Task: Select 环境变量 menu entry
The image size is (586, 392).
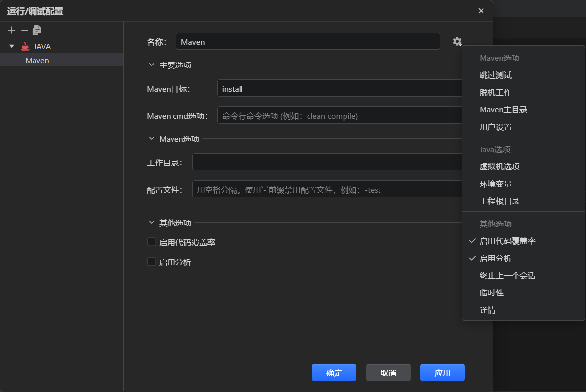Action: 523,184
